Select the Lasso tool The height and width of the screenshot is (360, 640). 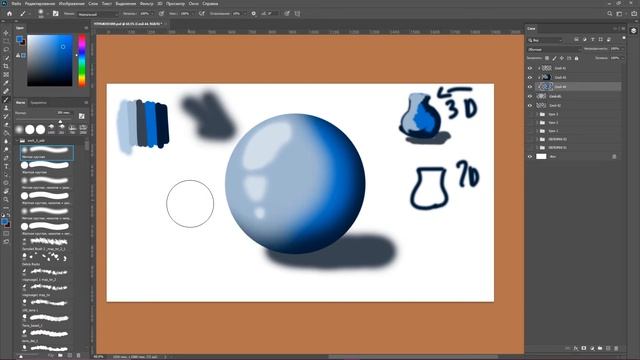pyautogui.click(x=6, y=49)
